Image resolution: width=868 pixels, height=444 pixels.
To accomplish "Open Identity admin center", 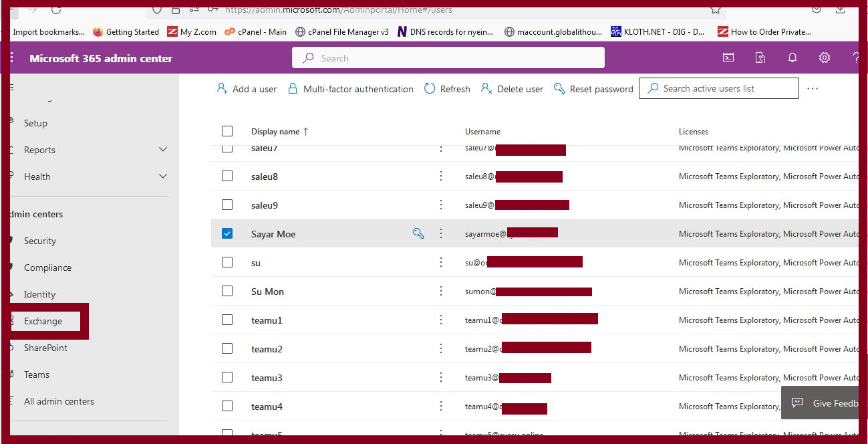I will pyautogui.click(x=39, y=294).
